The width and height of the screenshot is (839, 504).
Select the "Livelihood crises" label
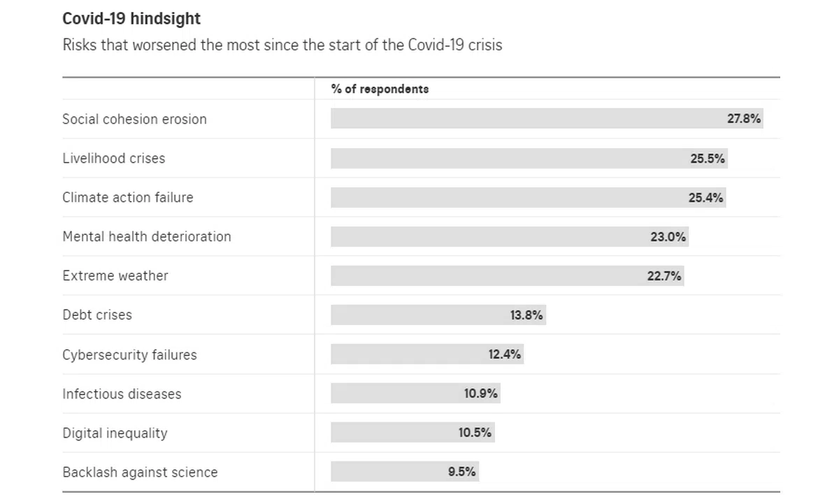click(114, 159)
